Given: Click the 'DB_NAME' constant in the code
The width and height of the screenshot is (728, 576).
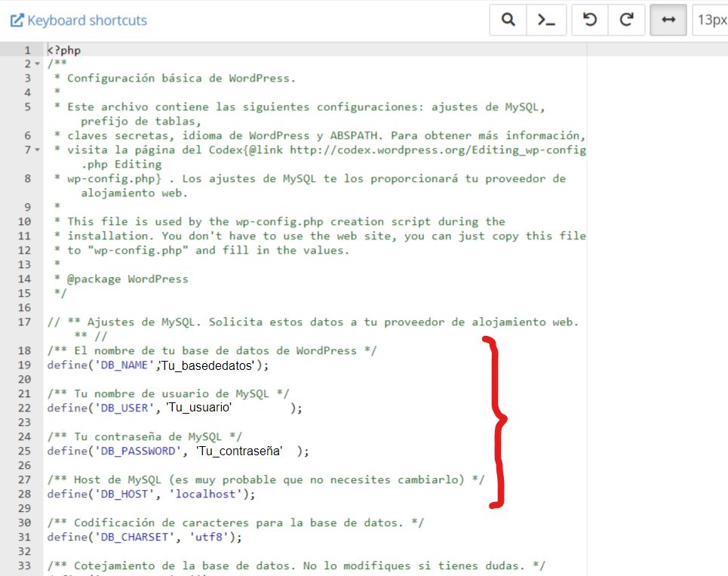Looking at the screenshot, I should (124, 365).
